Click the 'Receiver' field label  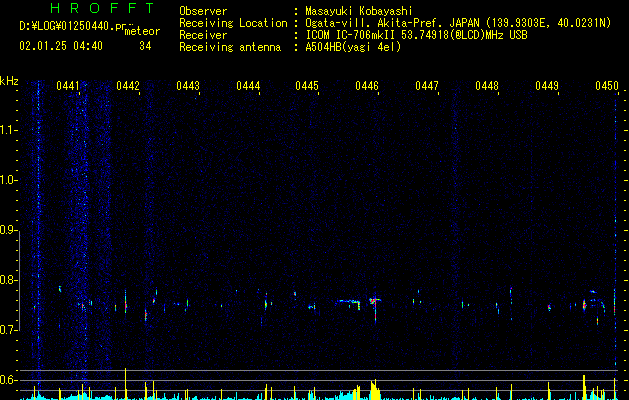(203, 35)
